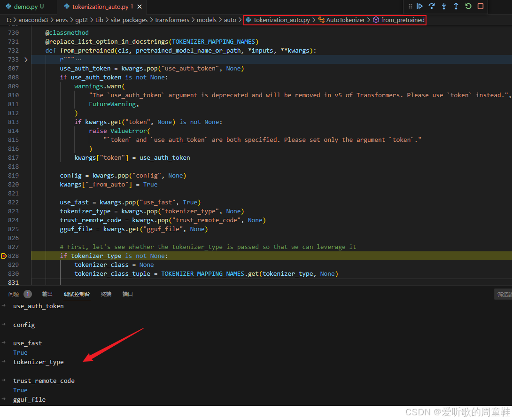
Task: Click the gguf_file console entry
Action: click(30, 400)
